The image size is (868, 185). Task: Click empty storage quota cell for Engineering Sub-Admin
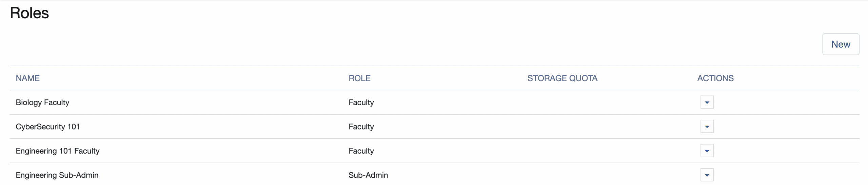tap(562, 175)
